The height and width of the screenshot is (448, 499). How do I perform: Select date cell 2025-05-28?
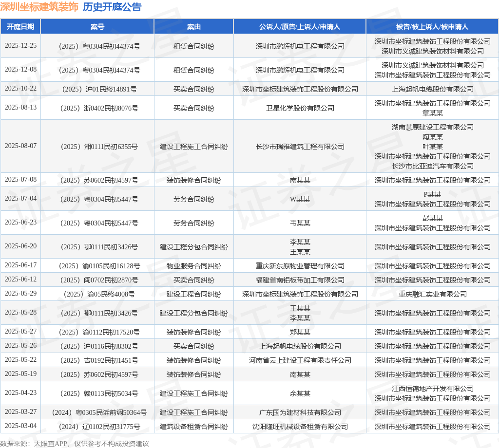[x=20, y=313]
